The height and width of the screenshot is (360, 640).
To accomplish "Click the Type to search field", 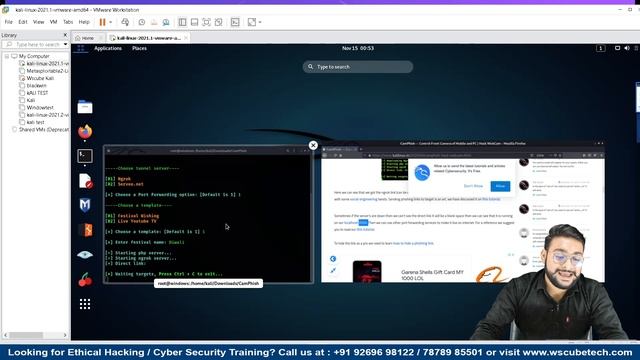I will pos(358,67).
